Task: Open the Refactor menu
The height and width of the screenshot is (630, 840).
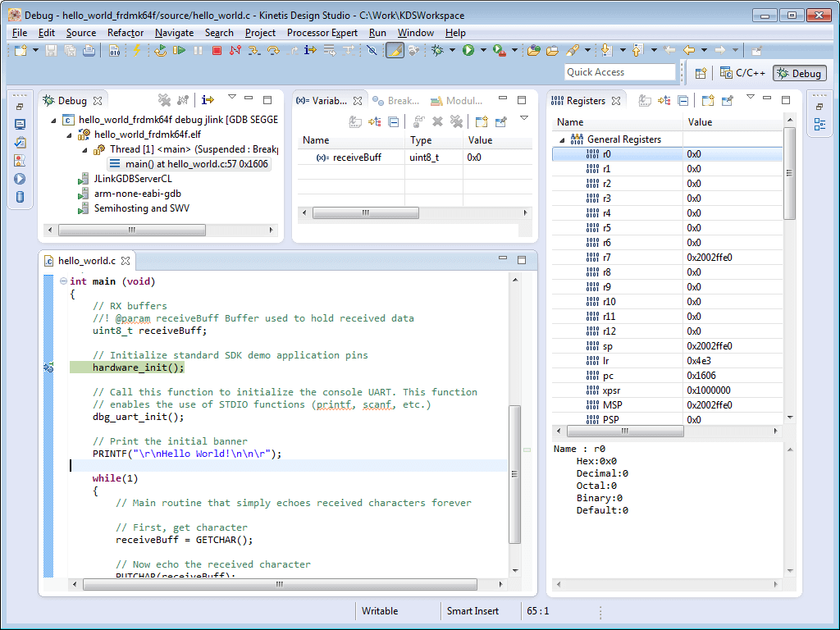Action: click(x=126, y=33)
